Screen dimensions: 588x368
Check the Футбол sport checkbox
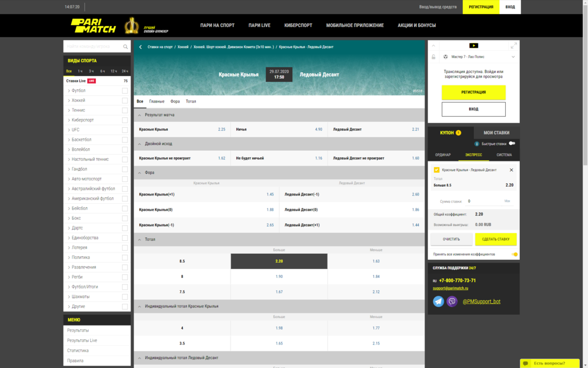[x=125, y=91]
